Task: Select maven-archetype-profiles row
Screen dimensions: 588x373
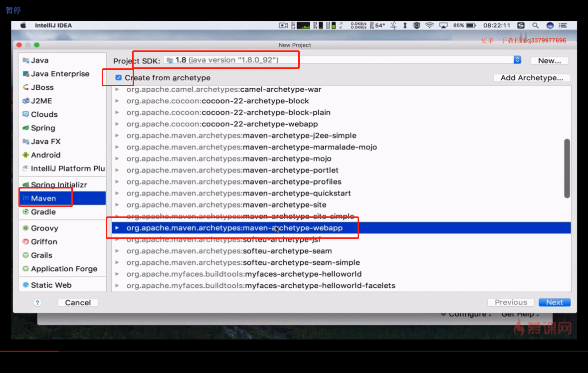Action: pos(341,182)
